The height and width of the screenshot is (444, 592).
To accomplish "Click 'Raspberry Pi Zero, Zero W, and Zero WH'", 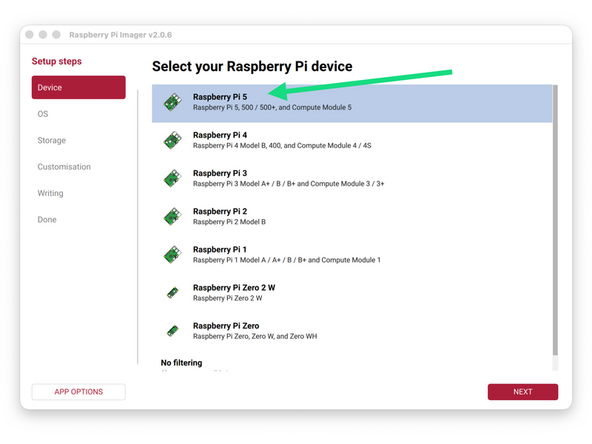I will pyautogui.click(x=255, y=336).
